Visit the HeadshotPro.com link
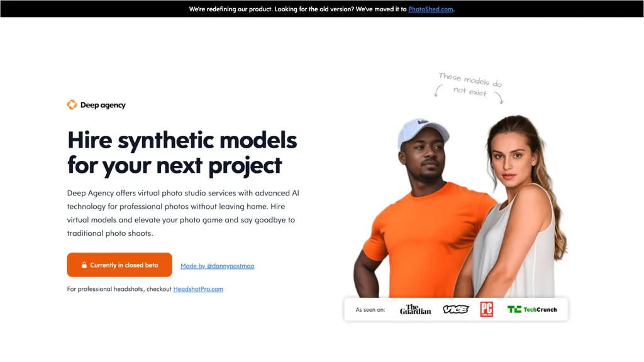Screen dimensions: 644x362 tap(198, 289)
